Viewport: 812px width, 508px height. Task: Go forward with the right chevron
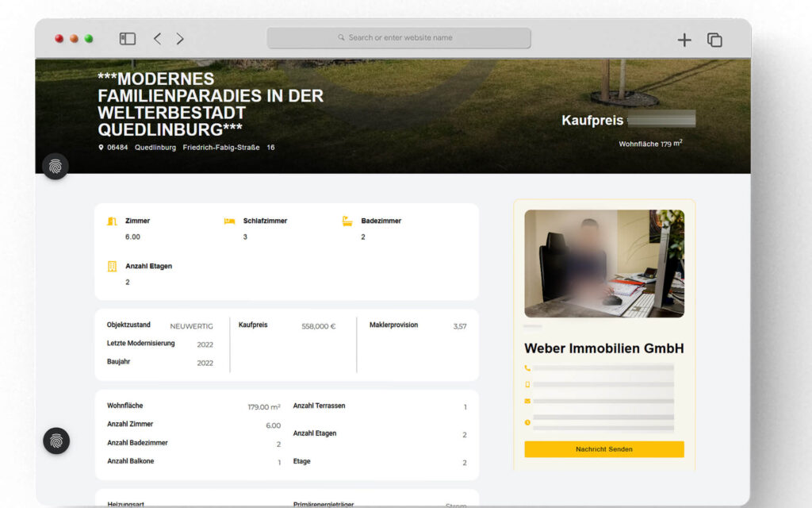(x=180, y=38)
